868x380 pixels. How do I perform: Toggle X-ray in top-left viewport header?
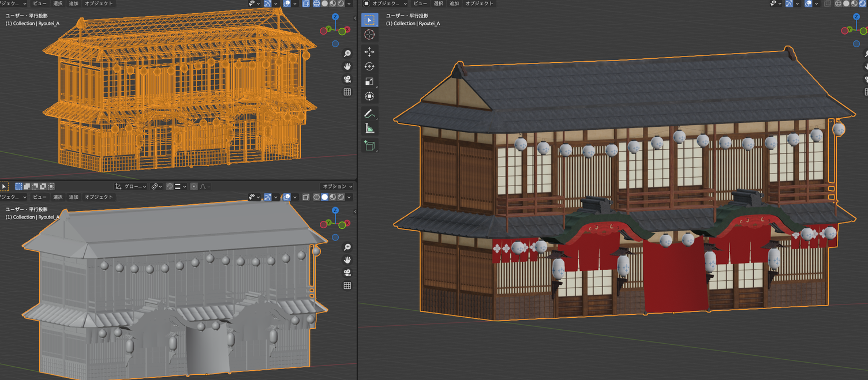coord(305,3)
